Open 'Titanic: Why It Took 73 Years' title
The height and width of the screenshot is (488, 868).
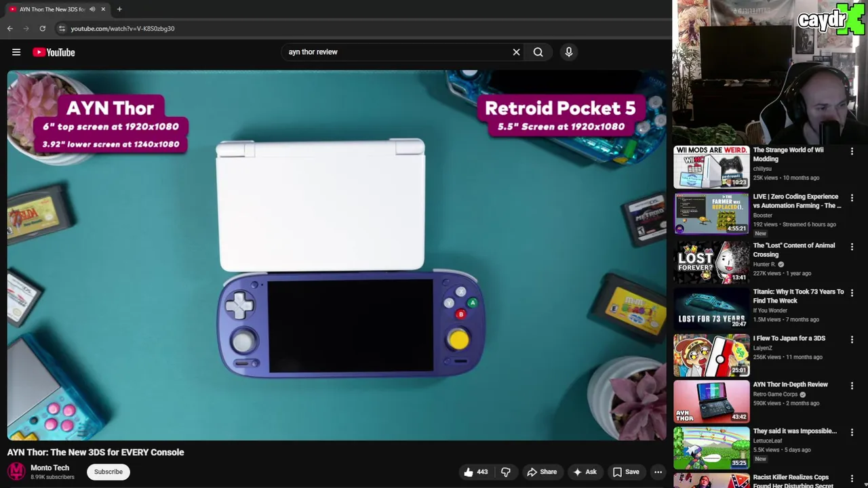click(798, 296)
